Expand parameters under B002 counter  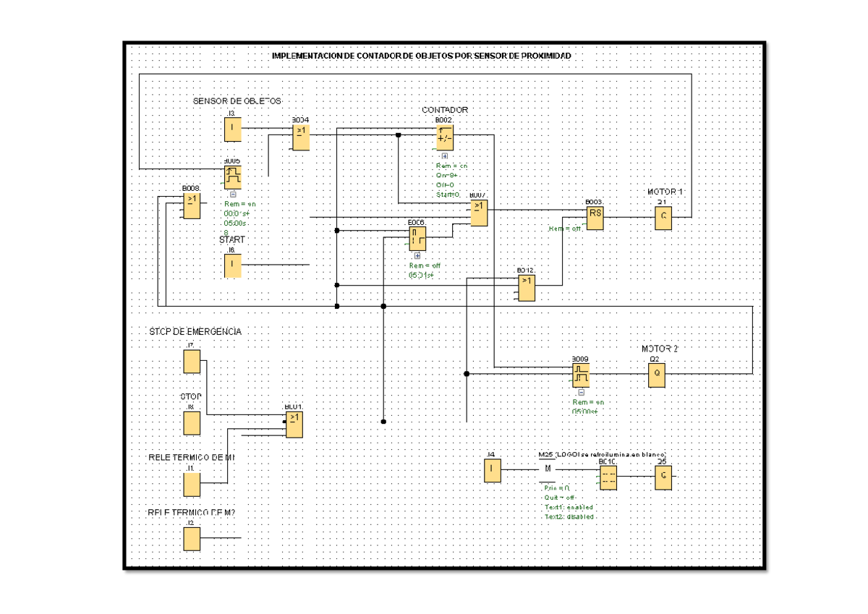[x=444, y=155]
